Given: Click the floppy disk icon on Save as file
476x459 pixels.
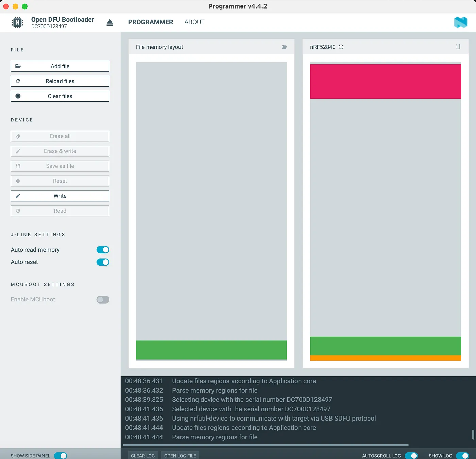Looking at the screenshot, I should (18, 166).
